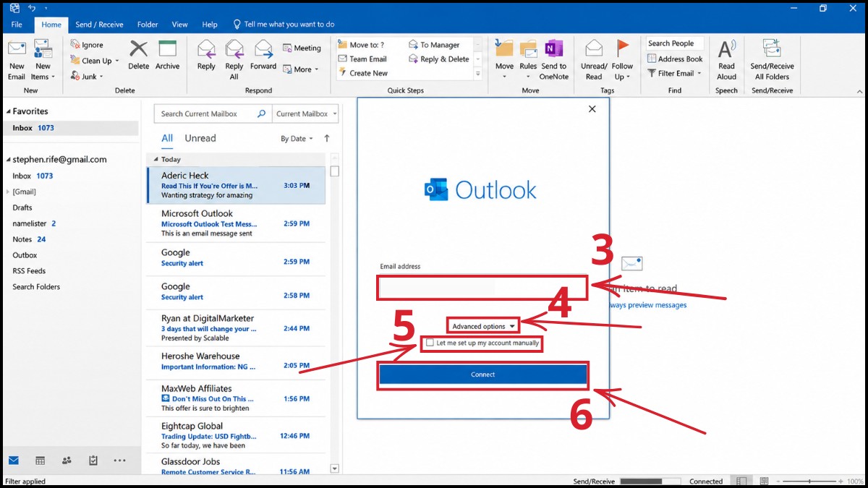868x488 pixels.
Task: Open the File tab
Action: click(x=17, y=25)
